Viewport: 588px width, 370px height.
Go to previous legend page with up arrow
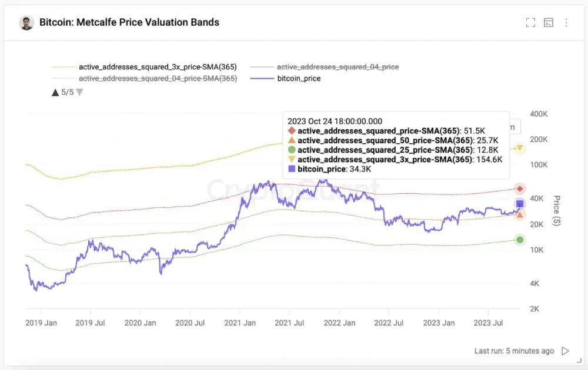55,92
